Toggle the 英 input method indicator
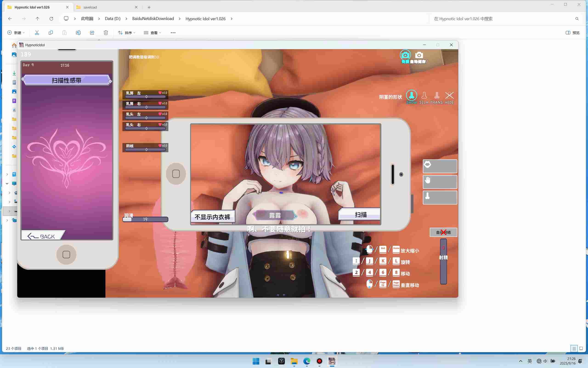This screenshot has width=588, height=368. pos(530,361)
